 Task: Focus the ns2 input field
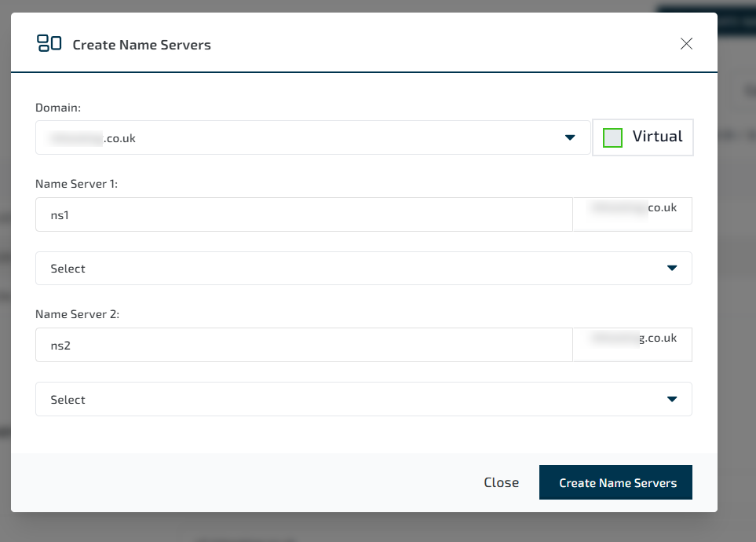pos(304,346)
